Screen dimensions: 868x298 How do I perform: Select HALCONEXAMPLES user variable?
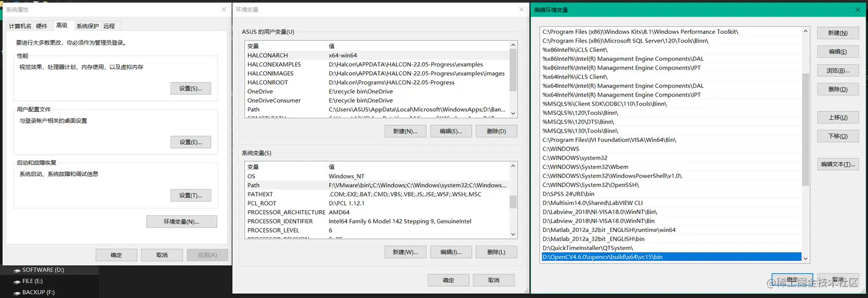pyautogui.click(x=377, y=64)
